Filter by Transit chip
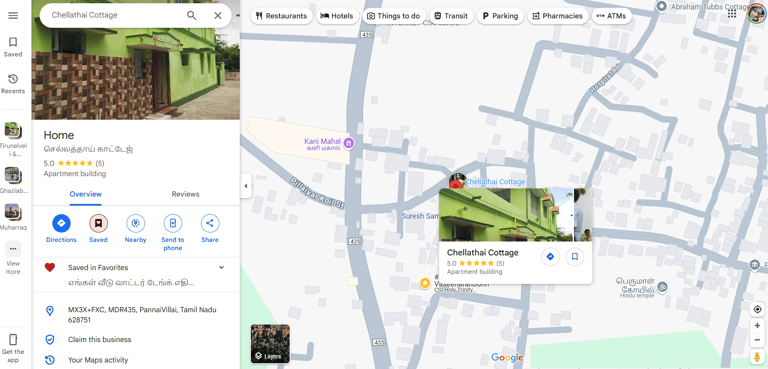The width and height of the screenshot is (768, 369). 451,16
